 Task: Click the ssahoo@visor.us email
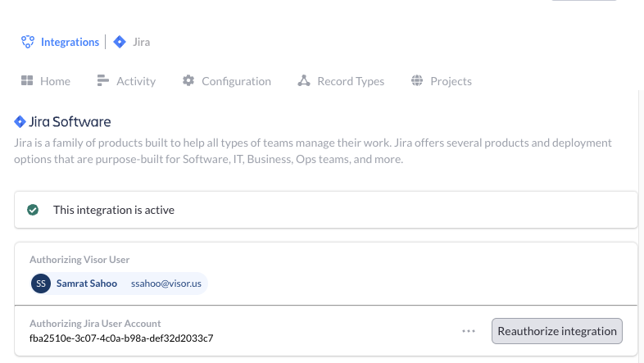[x=166, y=284]
